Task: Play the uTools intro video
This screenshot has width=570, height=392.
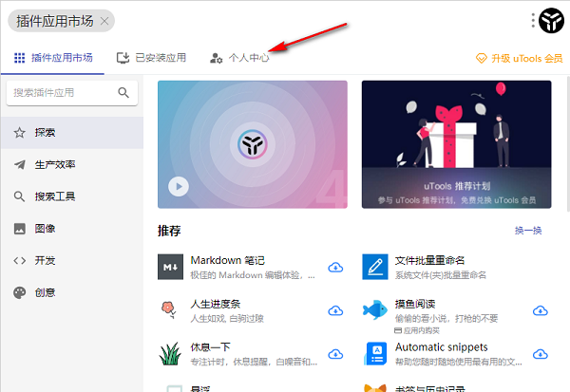Action: pyautogui.click(x=179, y=186)
